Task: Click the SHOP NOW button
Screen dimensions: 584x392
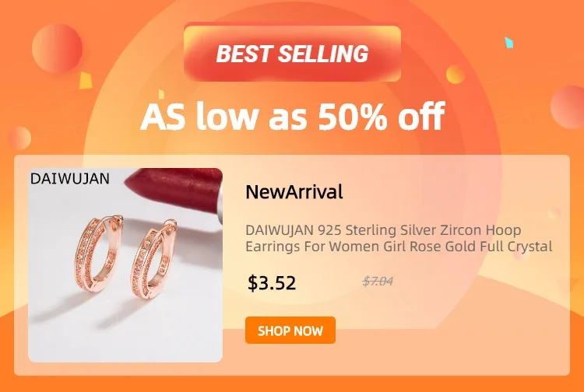Action: 290,331
